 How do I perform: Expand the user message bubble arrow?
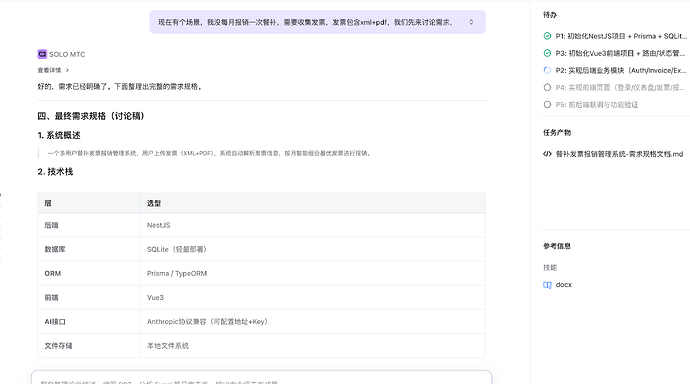(x=471, y=22)
